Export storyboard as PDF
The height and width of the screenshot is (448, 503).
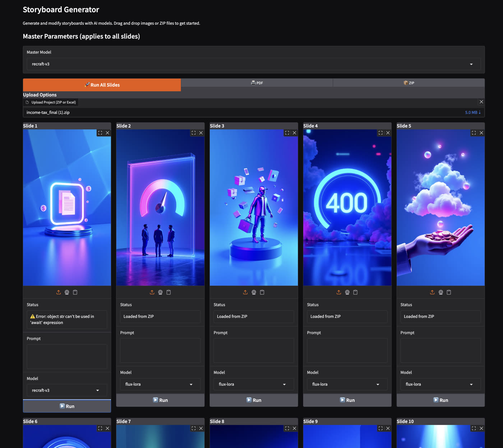(257, 83)
